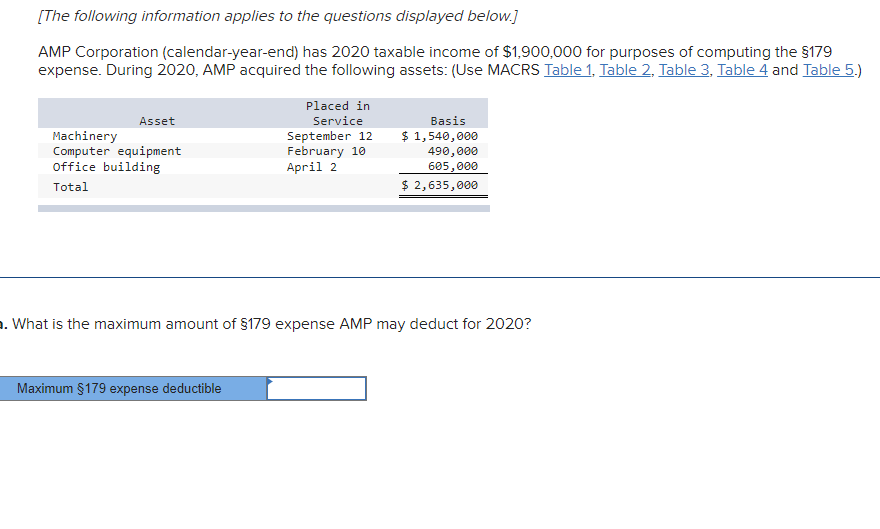880x529 pixels.
Task: Open the MACRS Table 4 link
Action: [x=742, y=70]
